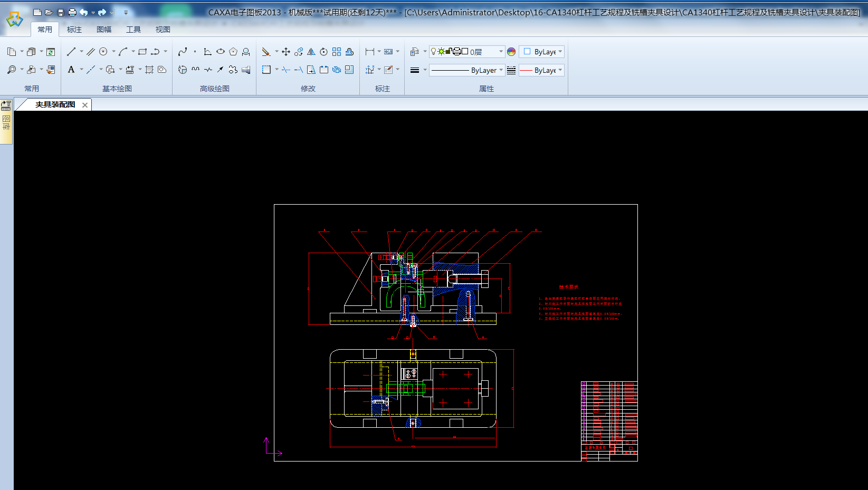The image size is (868, 490).
Task: Create a new file from quick access toolbar
Action: pos(37,12)
